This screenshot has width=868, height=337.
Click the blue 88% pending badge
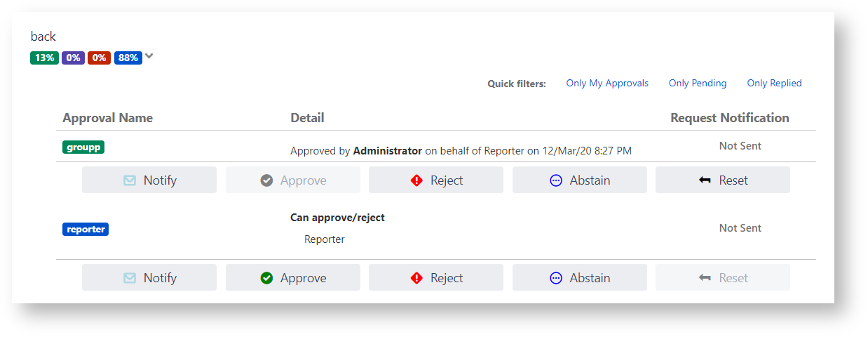click(x=128, y=58)
